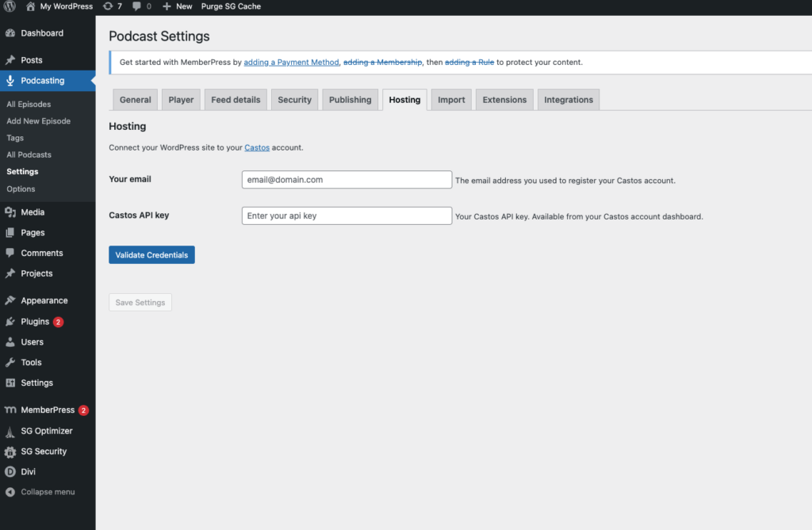
Task: Click the home icon beside My WordPress
Action: (31, 6)
